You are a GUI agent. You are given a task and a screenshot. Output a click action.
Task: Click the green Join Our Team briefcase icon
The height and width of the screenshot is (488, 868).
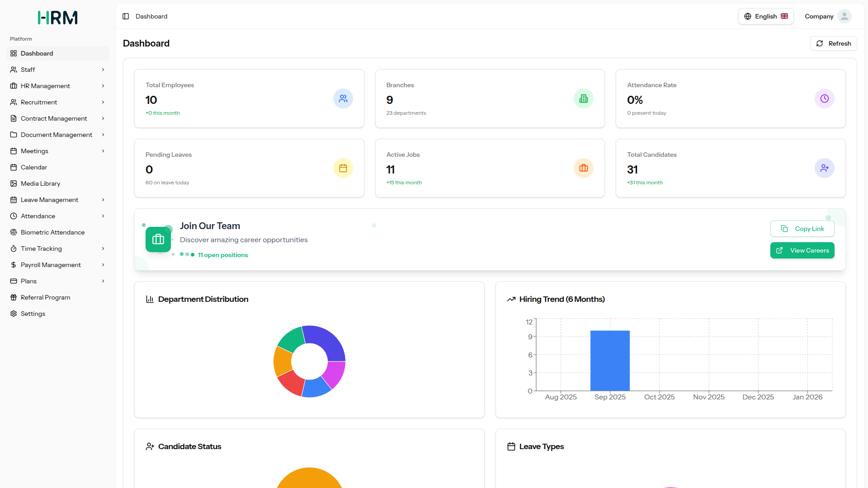[158, 239]
